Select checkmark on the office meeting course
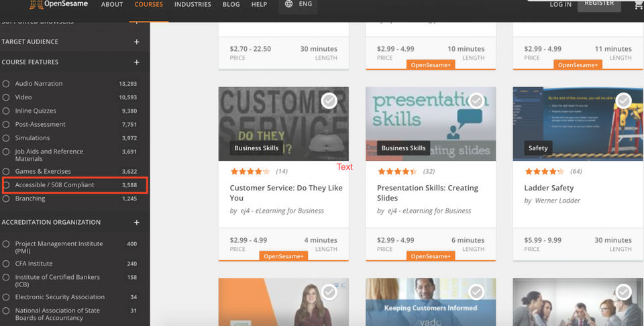This screenshot has height=326, width=644. pyautogui.click(x=623, y=292)
